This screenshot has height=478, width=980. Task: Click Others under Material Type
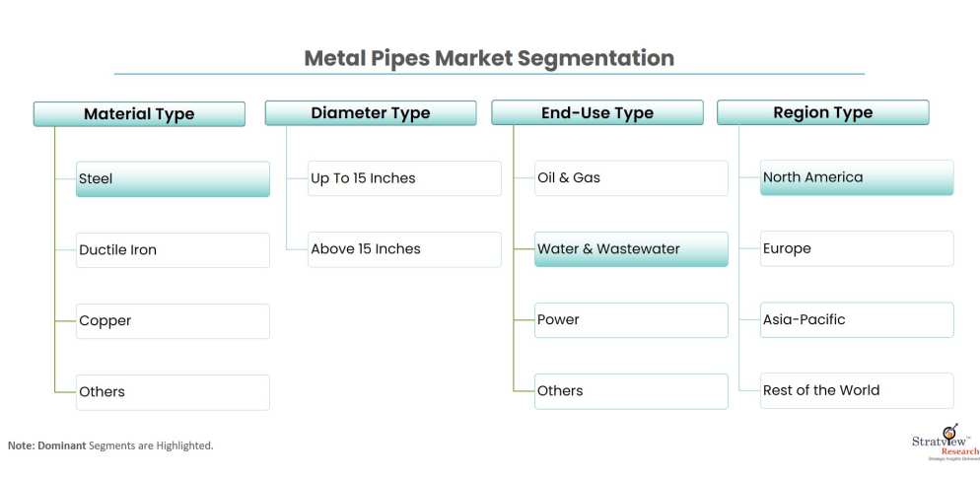(x=173, y=392)
